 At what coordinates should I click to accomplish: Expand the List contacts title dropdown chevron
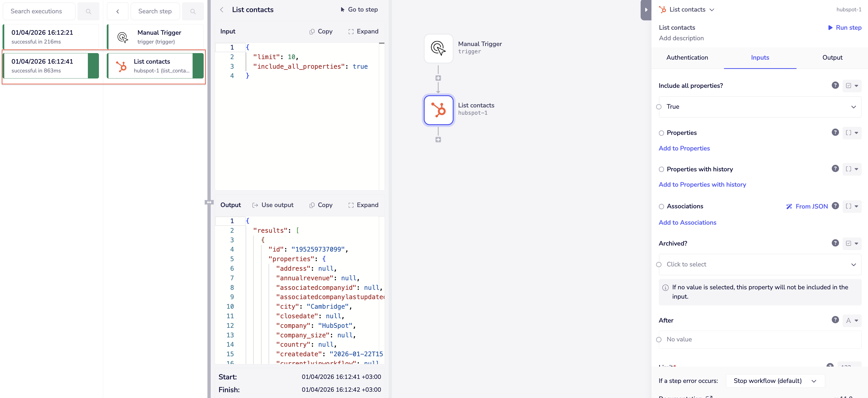[x=712, y=9]
